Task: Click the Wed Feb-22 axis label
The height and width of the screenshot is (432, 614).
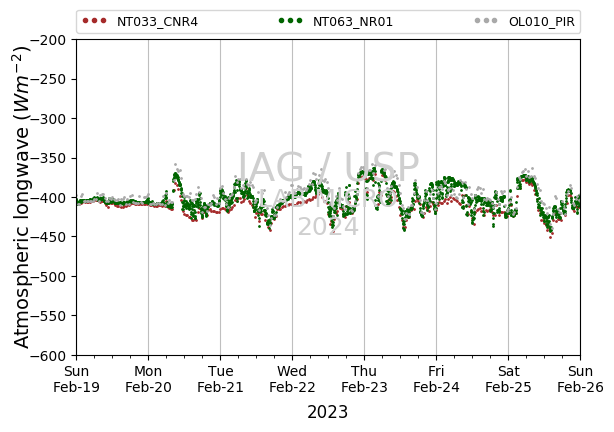Action: pyautogui.click(x=292, y=379)
